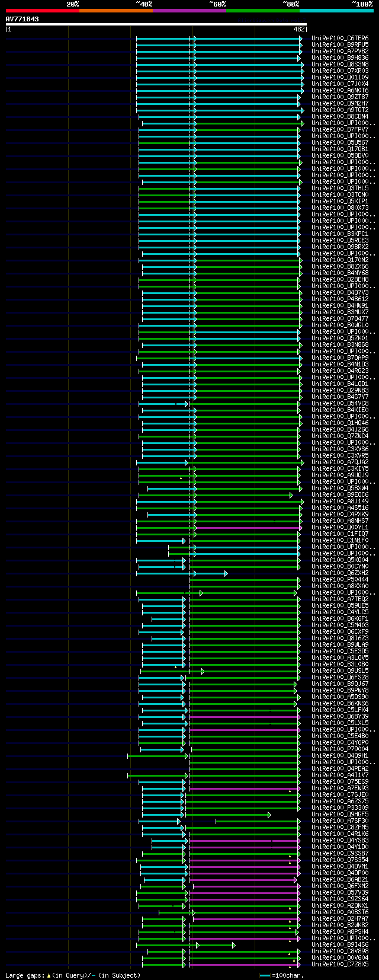
Task: Select the UniRef100_B3MUX7 label
Action: (340, 312)
